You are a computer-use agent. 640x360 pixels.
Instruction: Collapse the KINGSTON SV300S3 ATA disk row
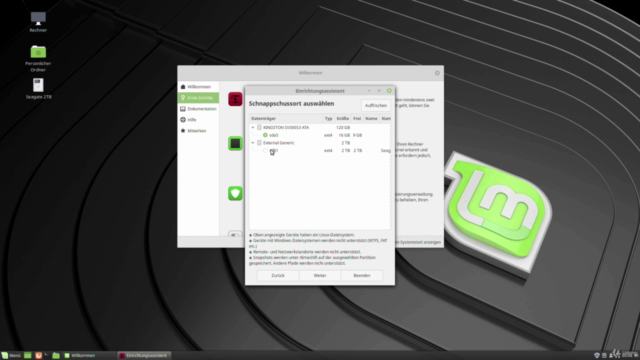coord(253,128)
